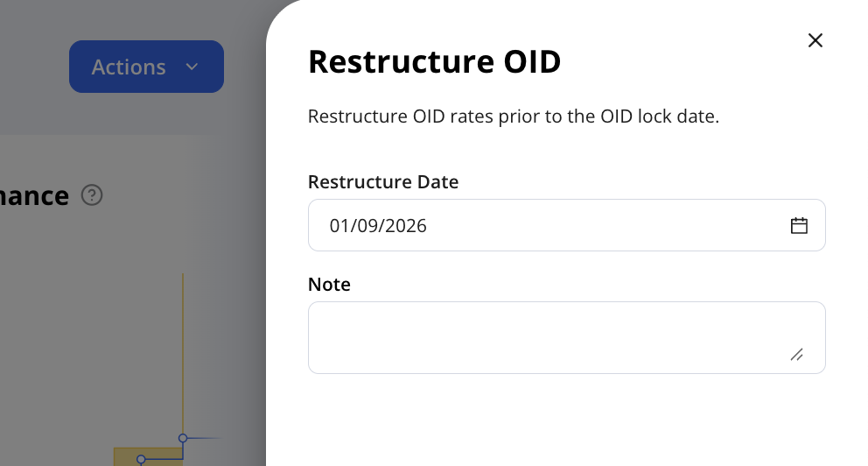The height and width of the screenshot is (466, 868).
Task: Click the Note field label
Action: tap(329, 285)
